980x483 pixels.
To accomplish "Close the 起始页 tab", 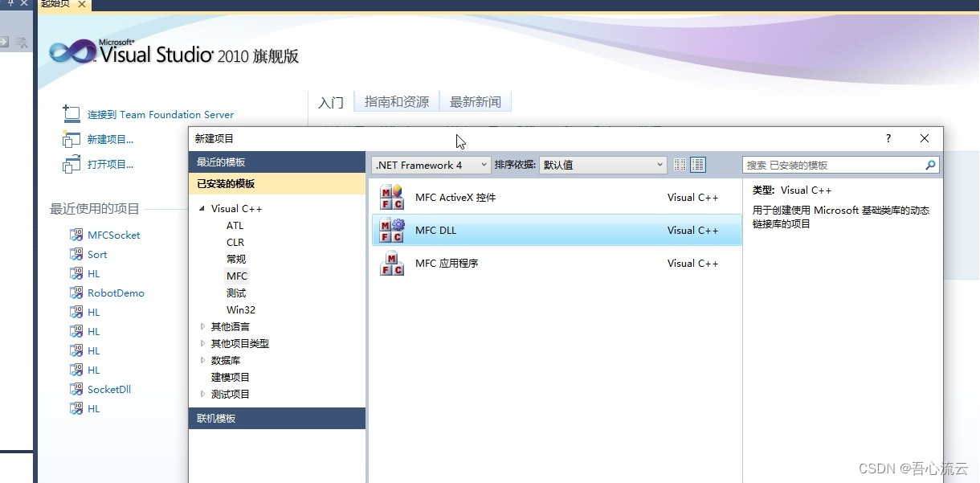I will [82, 4].
